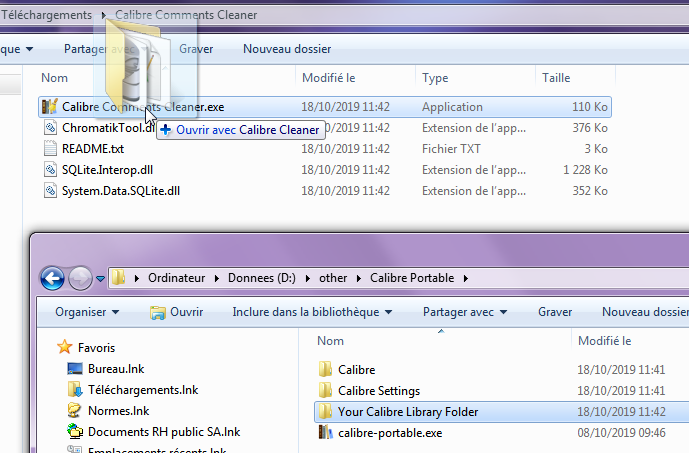Expand arrow after Téléchargements in back window
This screenshot has height=453, width=689.
[x=104, y=15]
